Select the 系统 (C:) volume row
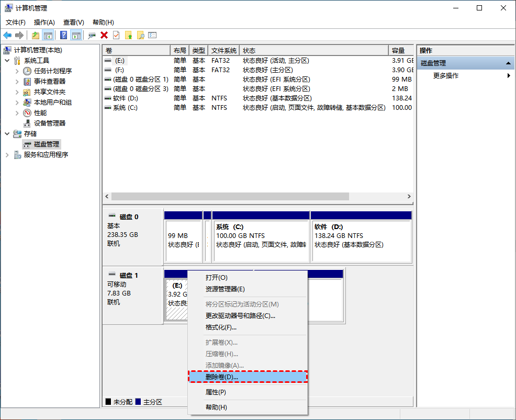Image resolution: width=516 pixels, height=420 pixels. click(258, 108)
